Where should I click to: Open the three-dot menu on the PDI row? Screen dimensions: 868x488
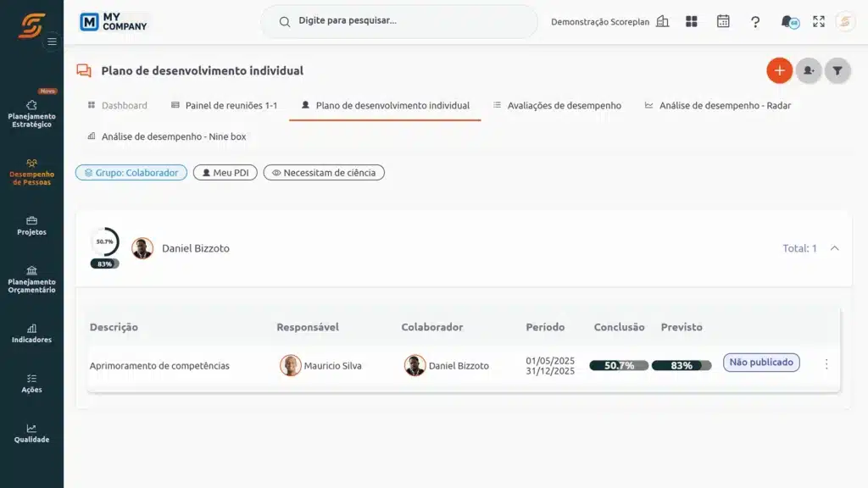pos(826,363)
